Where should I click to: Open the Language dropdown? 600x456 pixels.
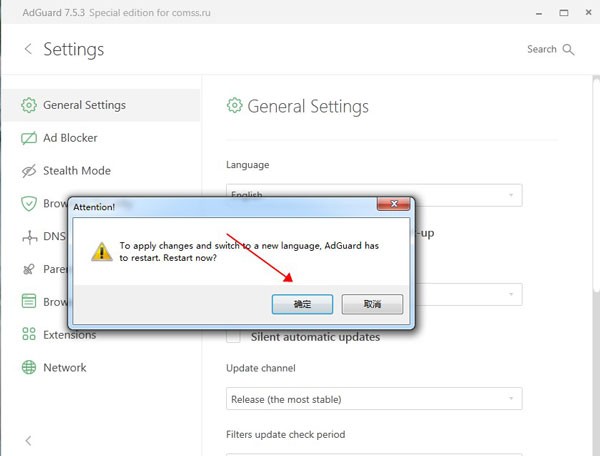point(374,195)
